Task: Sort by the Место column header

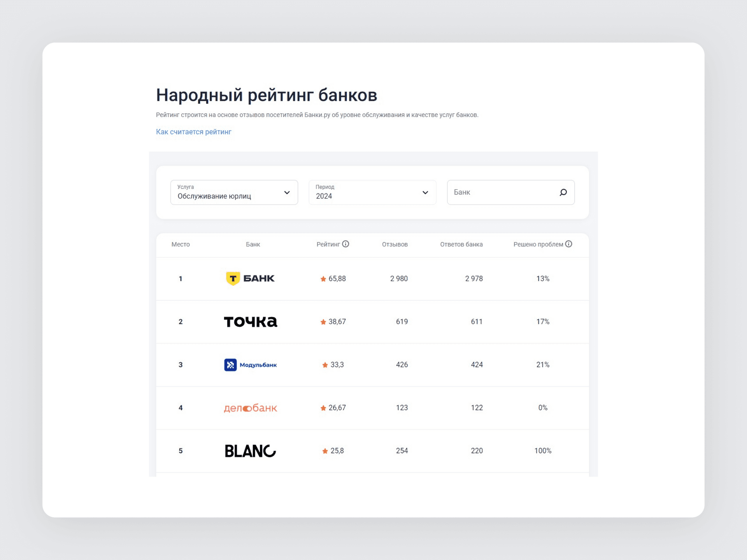Action: coord(181,244)
